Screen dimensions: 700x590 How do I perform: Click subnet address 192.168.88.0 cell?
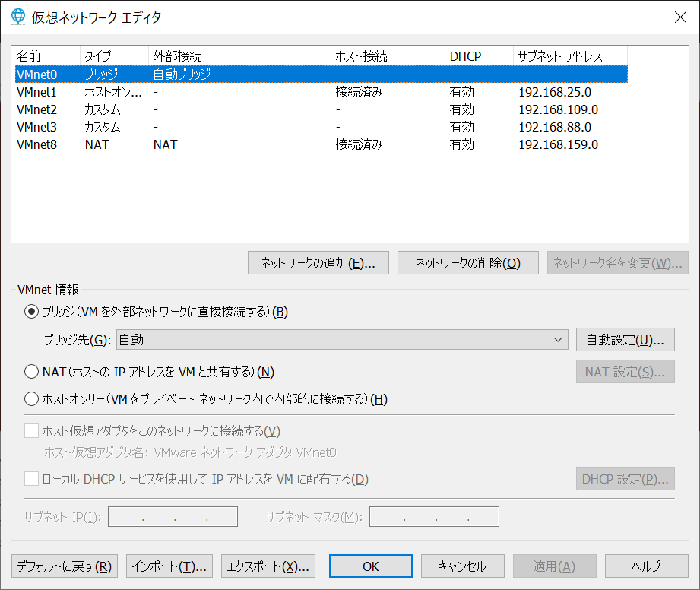[x=555, y=127]
